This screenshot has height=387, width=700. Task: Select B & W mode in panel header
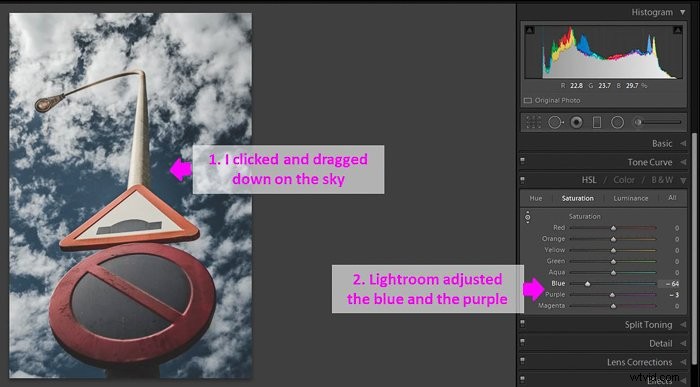coord(662,180)
